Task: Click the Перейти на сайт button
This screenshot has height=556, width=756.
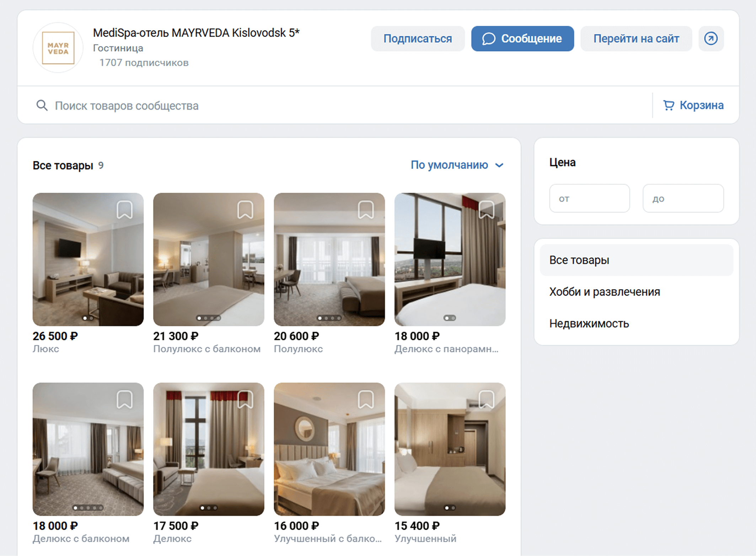Action: tap(636, 39)
